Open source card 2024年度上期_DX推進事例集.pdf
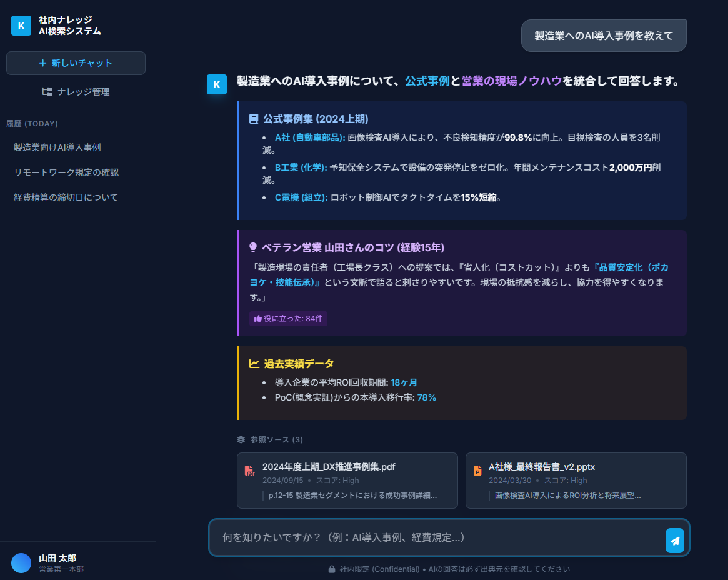Screen dimensions: 728x580 347,481
